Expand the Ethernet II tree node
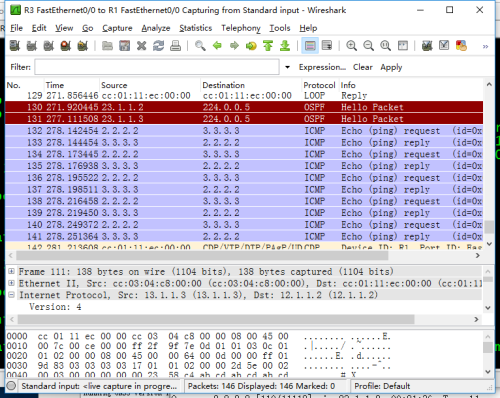 (11, 283)
